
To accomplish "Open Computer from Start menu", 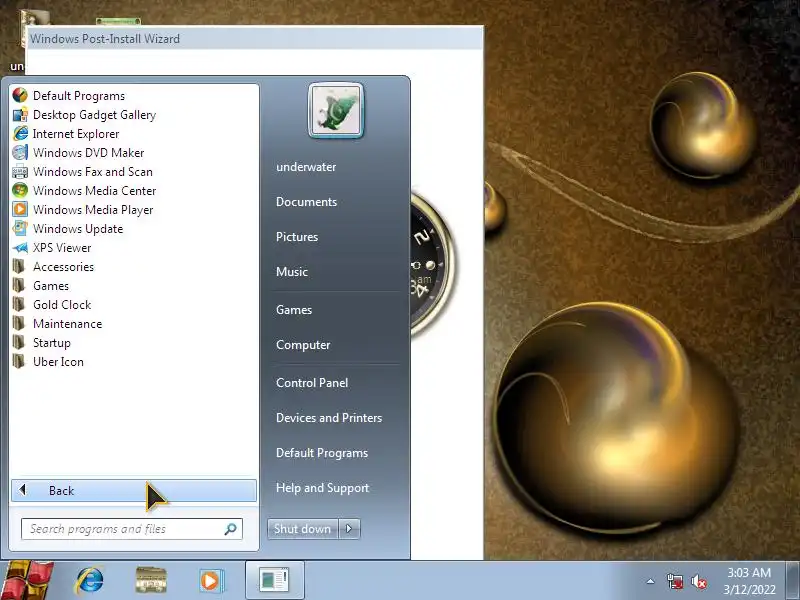I will click(x=303, y=345).
